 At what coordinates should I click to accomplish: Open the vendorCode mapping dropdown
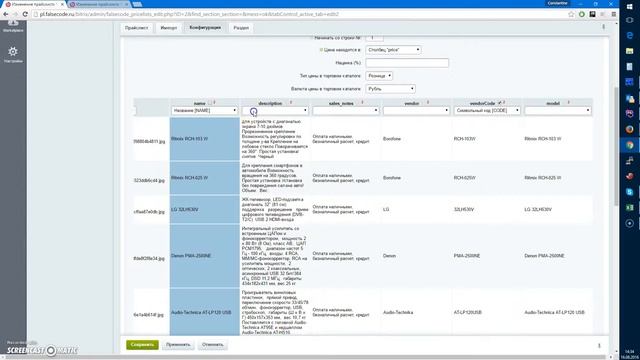coord(487,111)
